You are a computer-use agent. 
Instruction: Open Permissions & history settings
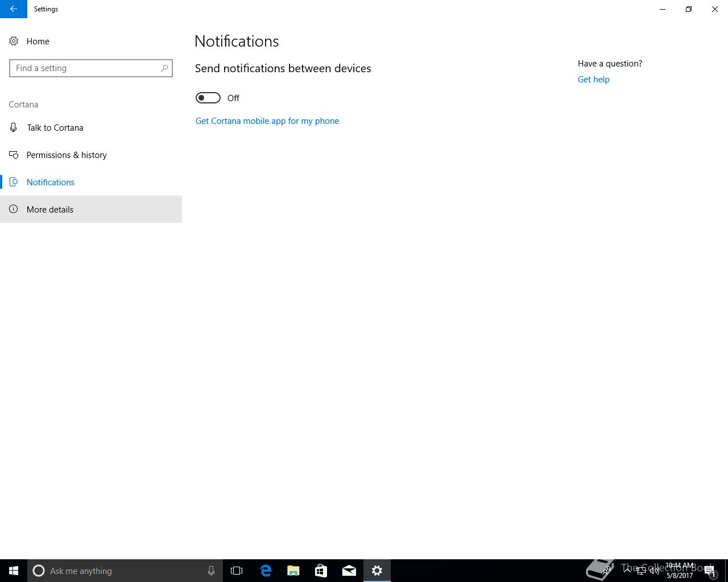tap(91, 155)
